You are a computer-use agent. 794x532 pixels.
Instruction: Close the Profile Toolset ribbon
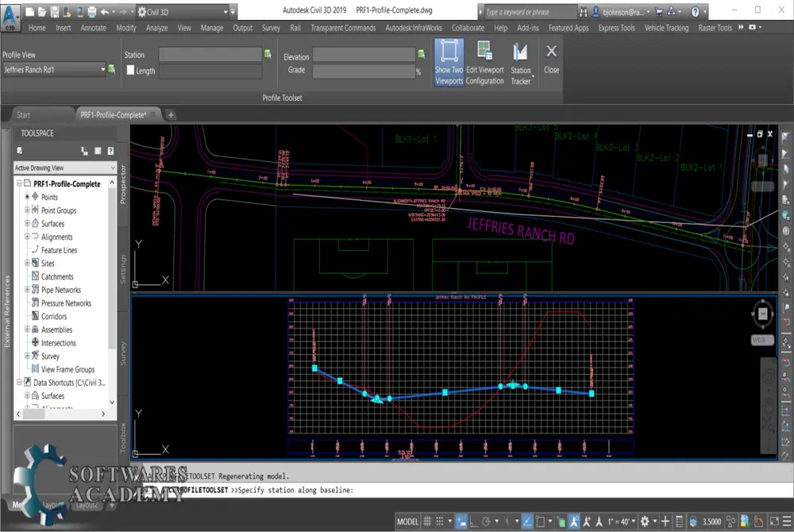552,58
